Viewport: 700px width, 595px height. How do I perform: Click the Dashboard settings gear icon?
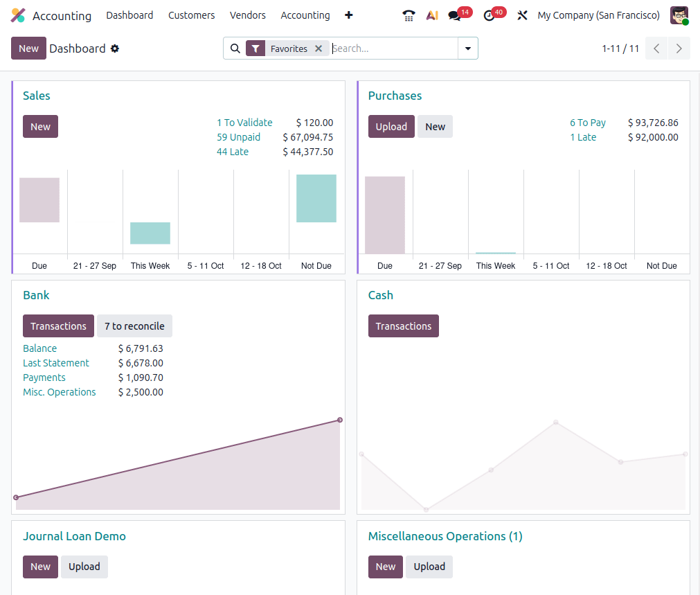pyautogui.click(x=115, y=48)
